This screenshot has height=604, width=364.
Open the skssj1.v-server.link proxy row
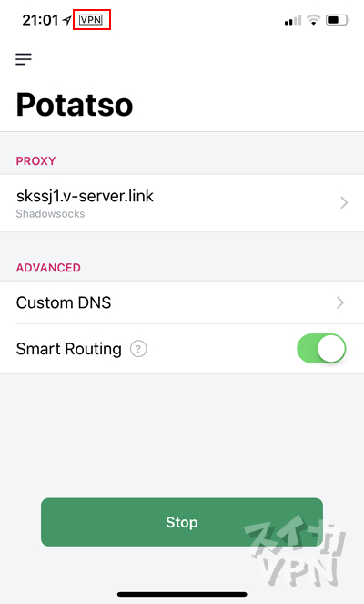click(x=182, y=203)
